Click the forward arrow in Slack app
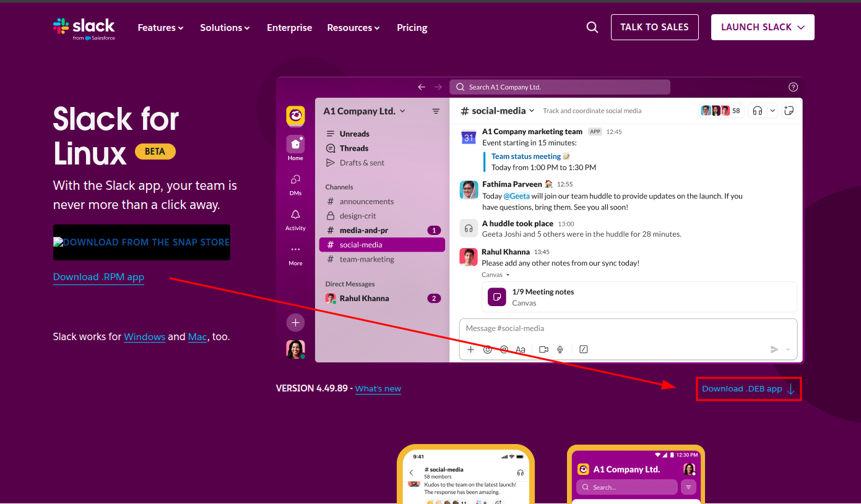 [438, 87]
